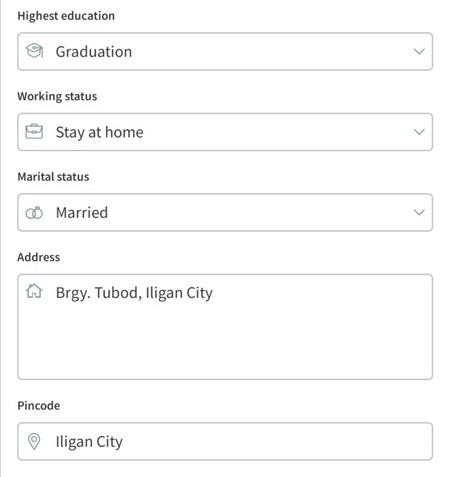Image resolution: width=450 pixels, height=477 pixels.
Task: Click the Address label
Action: 39,257
